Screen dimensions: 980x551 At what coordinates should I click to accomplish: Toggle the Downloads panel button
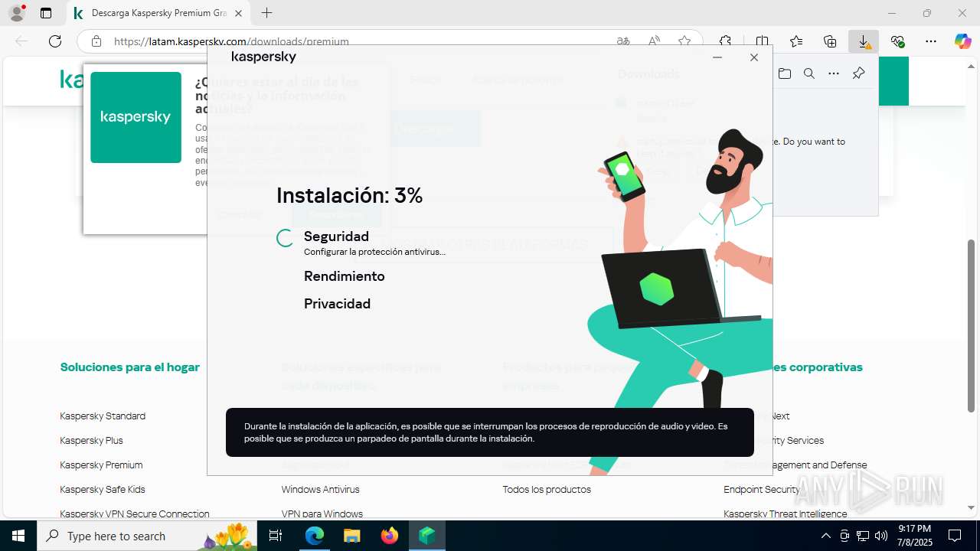[x=864, y=41]
